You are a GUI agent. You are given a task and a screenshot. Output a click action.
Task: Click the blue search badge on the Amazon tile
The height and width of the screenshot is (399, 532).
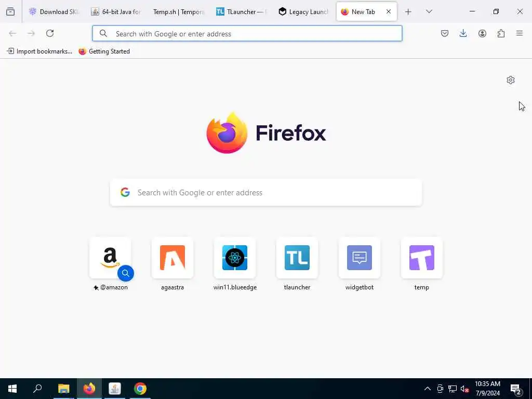coord(126,273)
